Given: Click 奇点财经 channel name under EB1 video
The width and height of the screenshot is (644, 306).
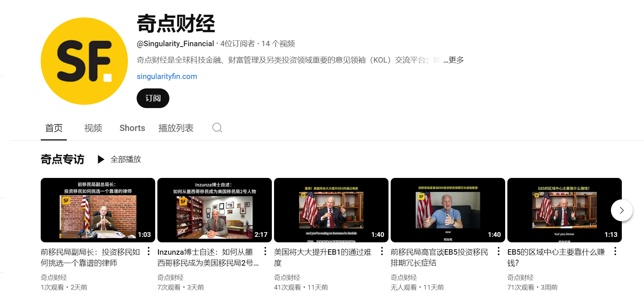Looking at the screenshot, I should click(x=287, y=278).
